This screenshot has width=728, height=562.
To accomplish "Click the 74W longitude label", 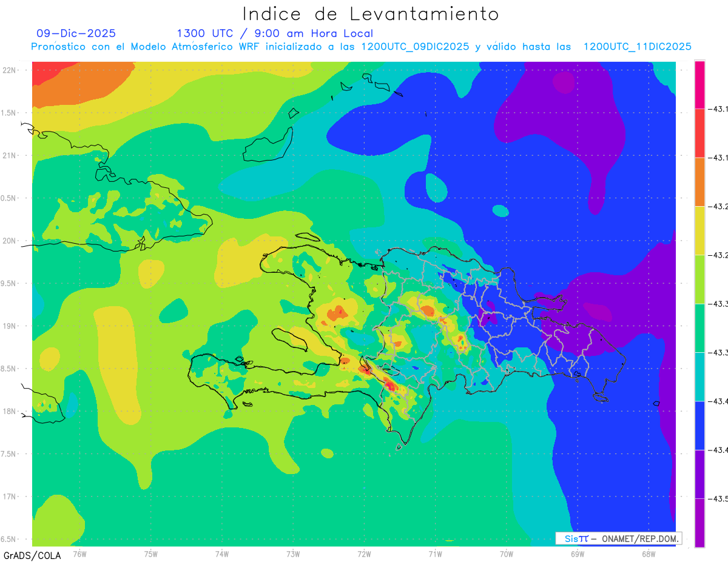I will [222, 554].
